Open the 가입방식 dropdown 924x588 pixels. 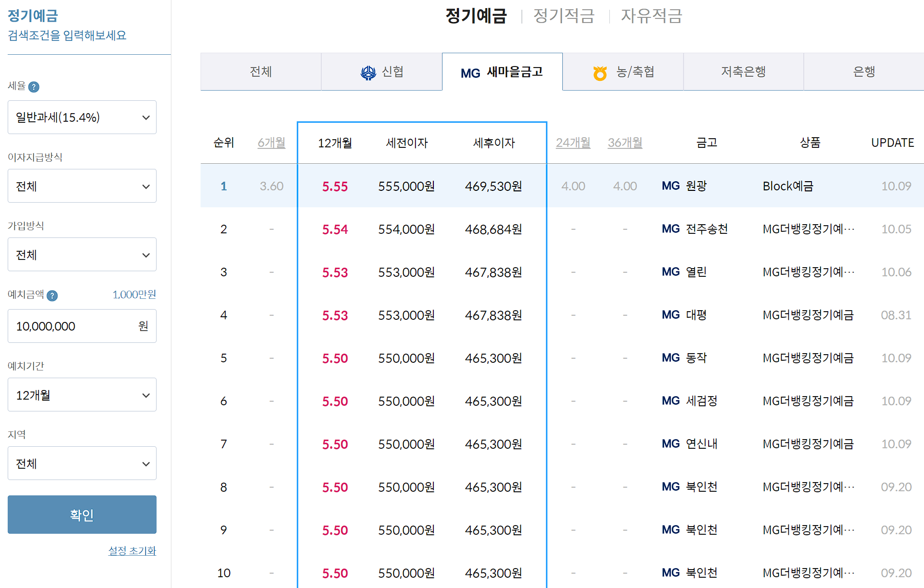coord(82,254)
